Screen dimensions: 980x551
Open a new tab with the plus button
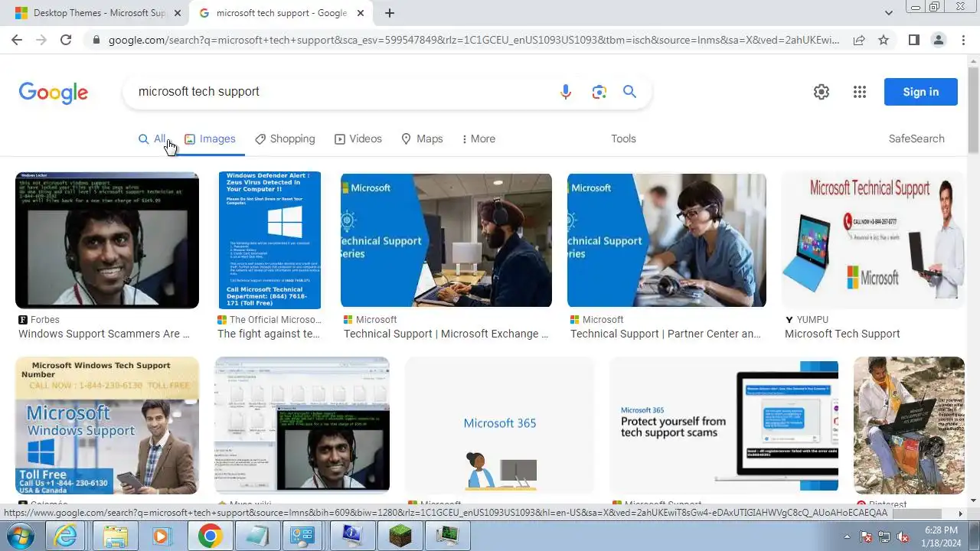(390, 13)
